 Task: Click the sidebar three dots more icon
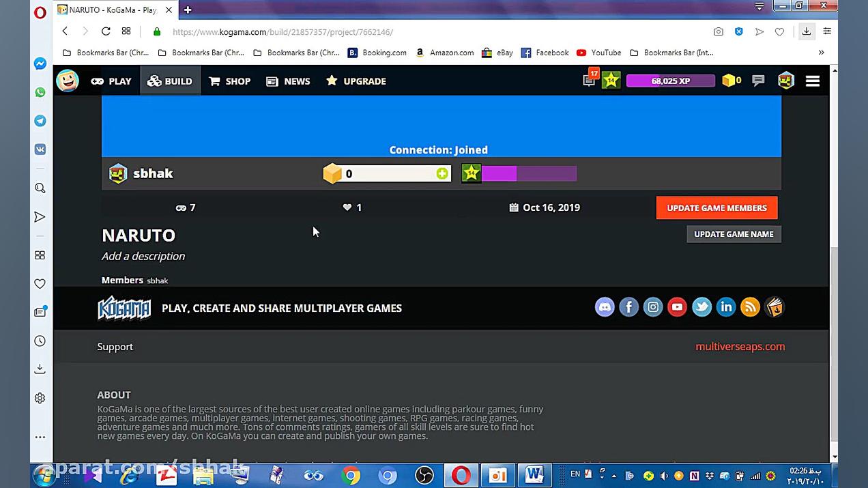click(x=40, y=437)
